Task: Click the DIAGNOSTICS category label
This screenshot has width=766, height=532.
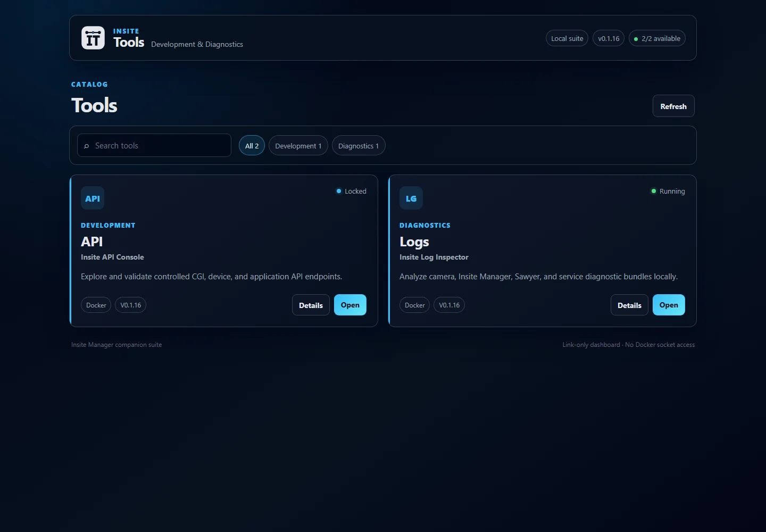Action: coord(425,225)
